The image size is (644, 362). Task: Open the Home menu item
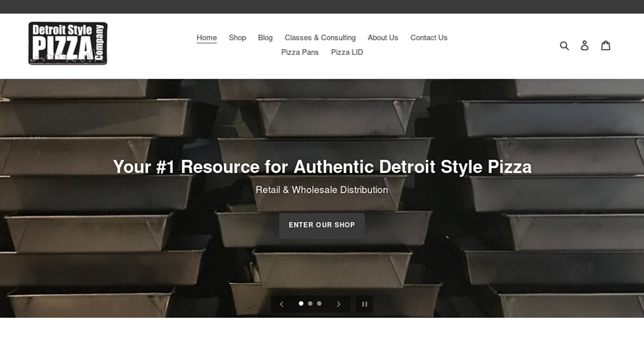tap(207, 38)
